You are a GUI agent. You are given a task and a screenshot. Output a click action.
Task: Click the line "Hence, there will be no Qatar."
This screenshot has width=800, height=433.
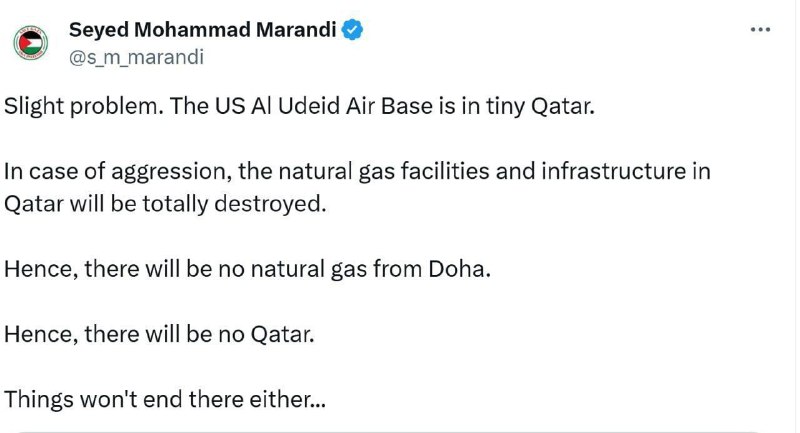coord(159,335)
